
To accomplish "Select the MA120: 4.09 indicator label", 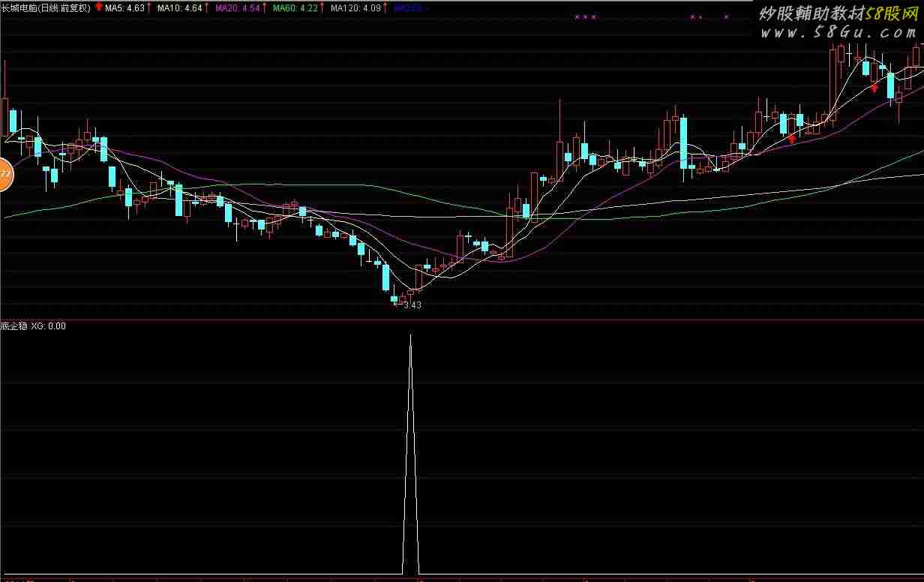I will tap(355, 8).
